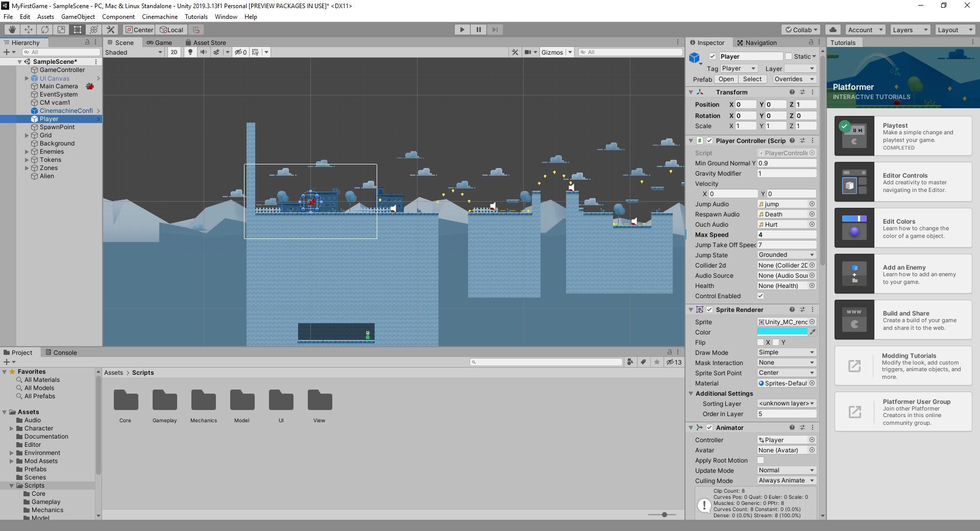Toggle the 2D scene view mode

(x=174, y=52)
